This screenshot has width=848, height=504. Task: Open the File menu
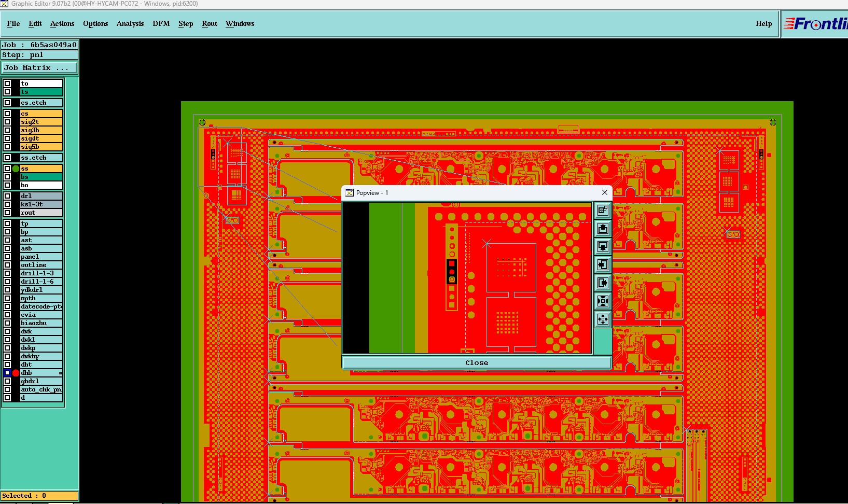[13, 24]
